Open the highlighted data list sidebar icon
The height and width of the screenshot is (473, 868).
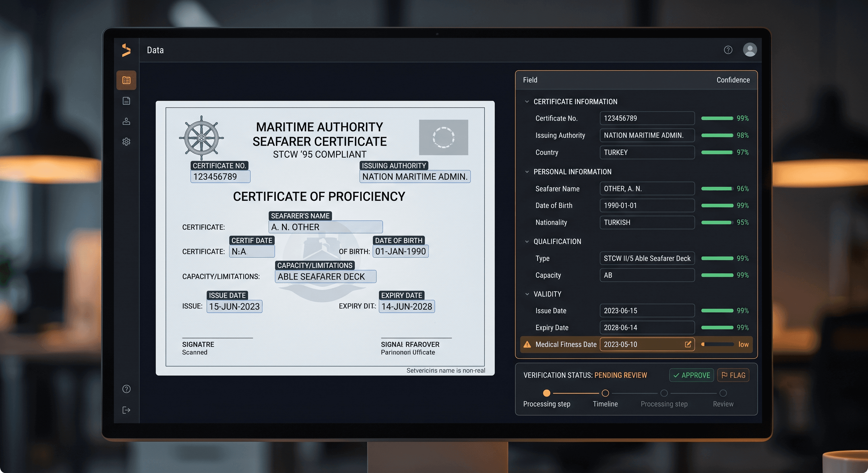(126, 80)
